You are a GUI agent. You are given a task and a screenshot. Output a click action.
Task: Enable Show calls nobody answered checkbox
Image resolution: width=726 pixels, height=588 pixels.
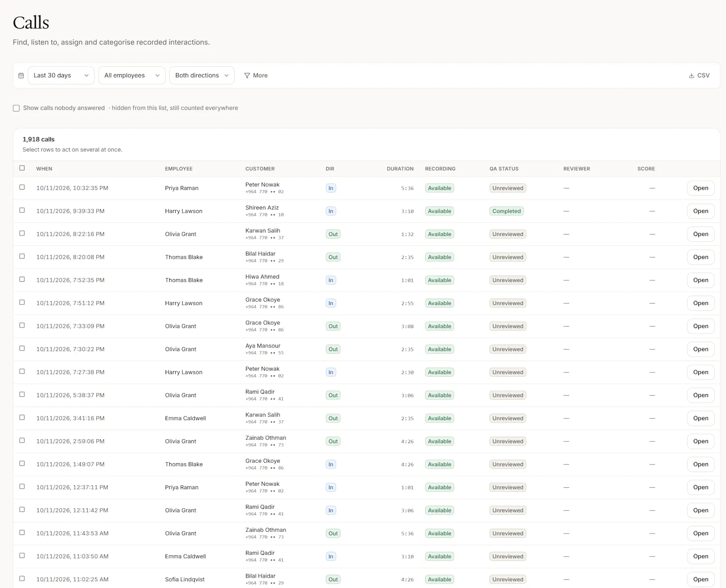pos(16,108)
